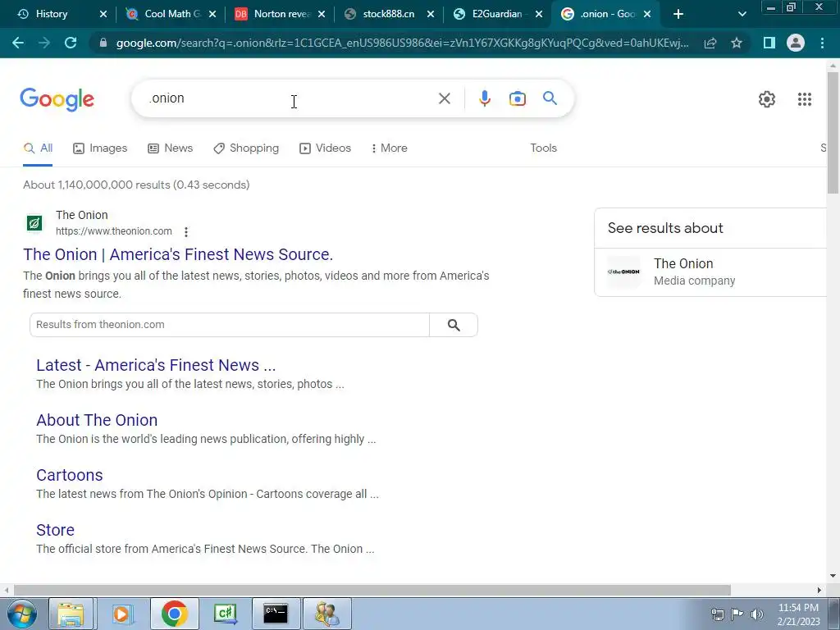Screen dimensions: 840x630
Task: Open the Store sitelink
Action: tap(55, 531)
